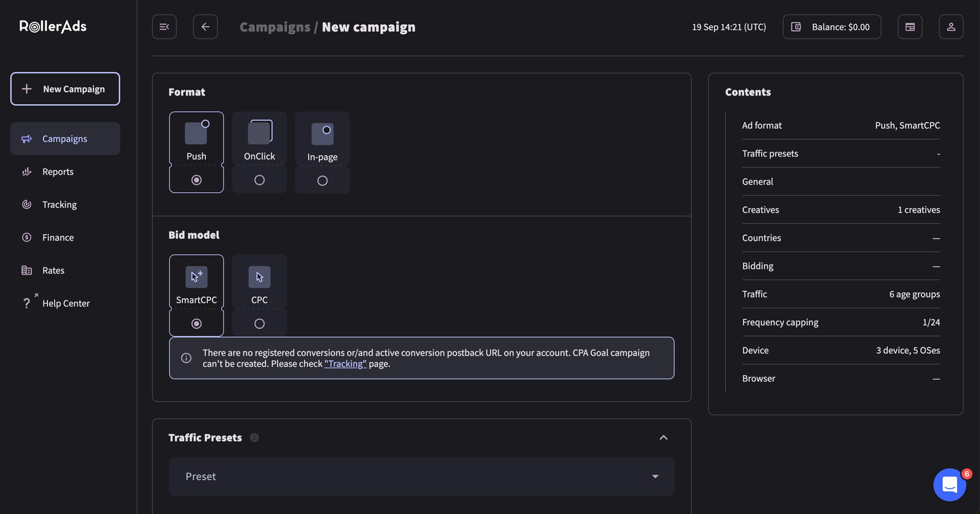The image size is (980, 514).
Task: Collapse the Traffic Presets section
Action: (663, 437)
